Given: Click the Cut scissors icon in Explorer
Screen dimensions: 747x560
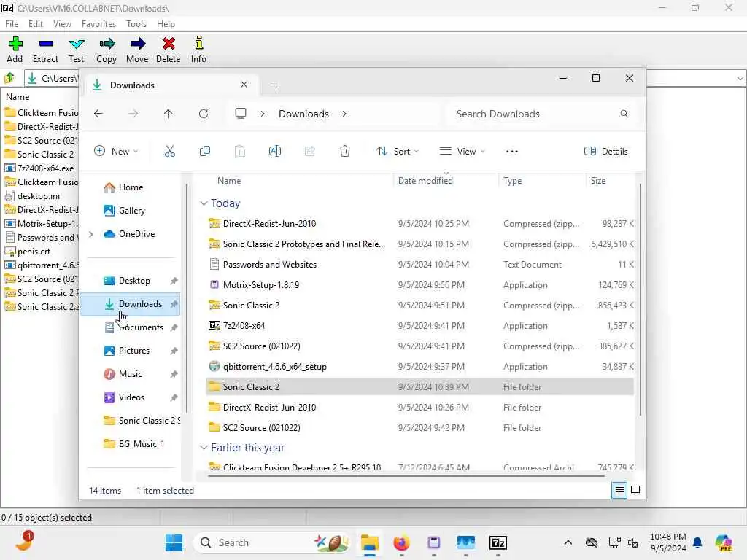Looking at the screenshot, I should click(169, 152).
